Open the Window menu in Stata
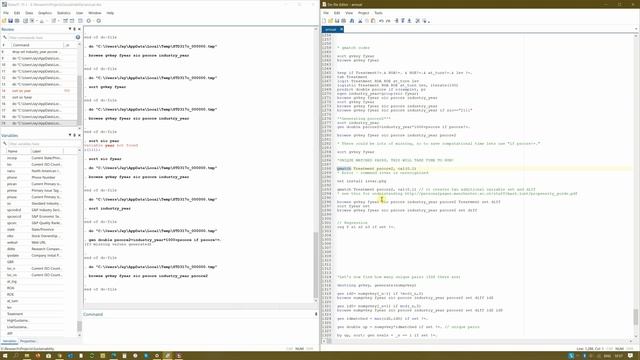This screenshot has height=360, width=640. 95,13
